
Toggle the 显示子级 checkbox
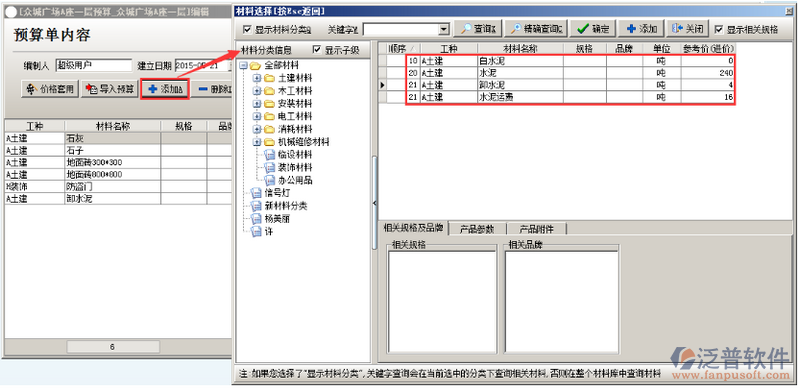tap(317, 50)
